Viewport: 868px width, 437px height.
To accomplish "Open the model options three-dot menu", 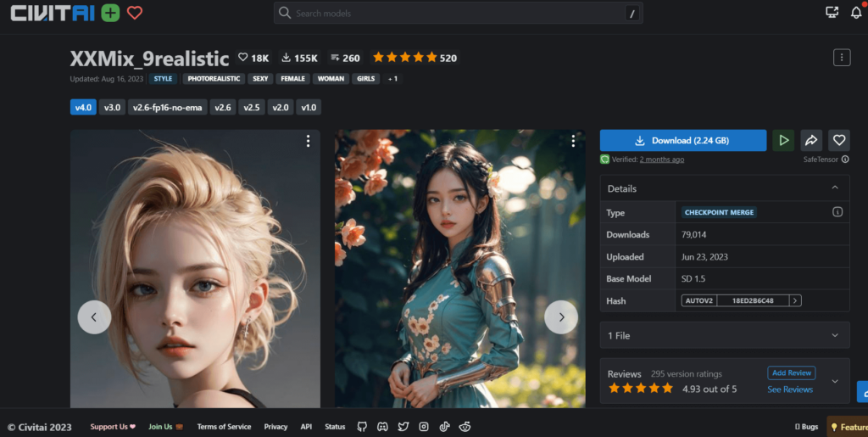I will tap(841, 58).
